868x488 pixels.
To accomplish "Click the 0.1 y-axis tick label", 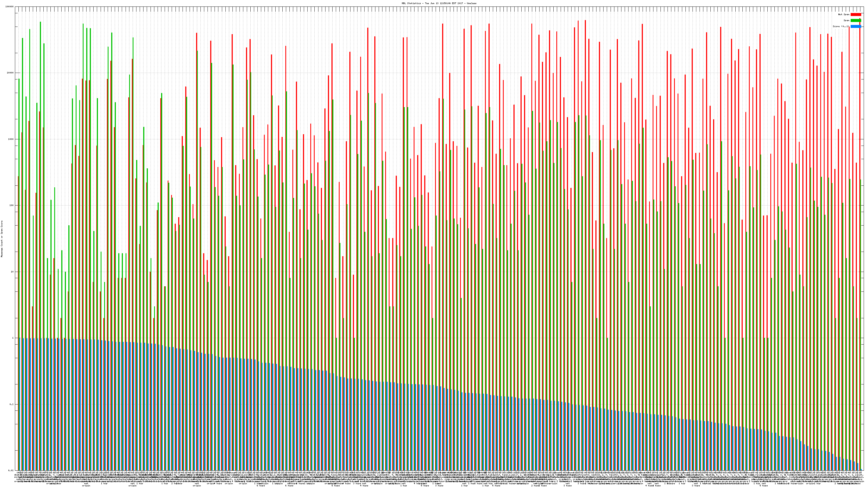I will click(12, 404).
